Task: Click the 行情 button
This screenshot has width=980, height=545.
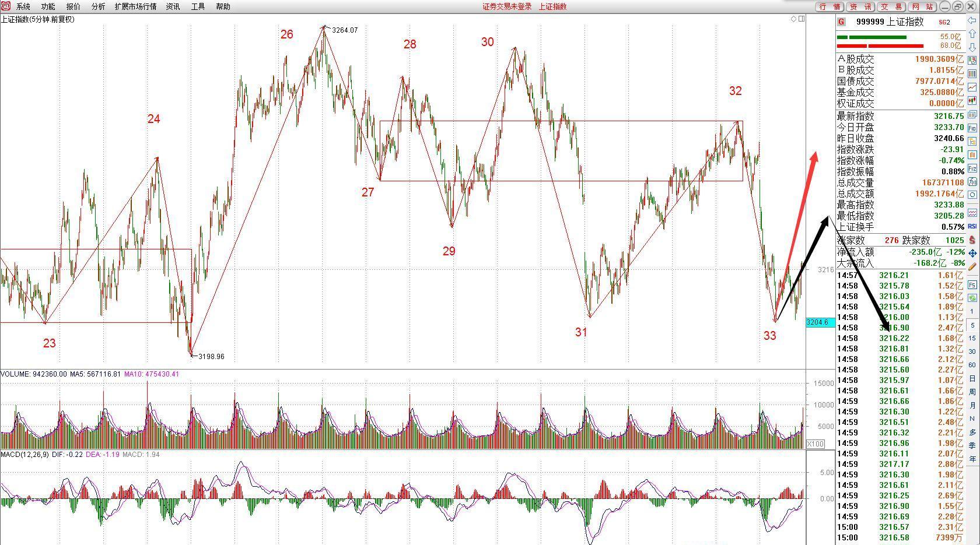Action: coord(830,6)
